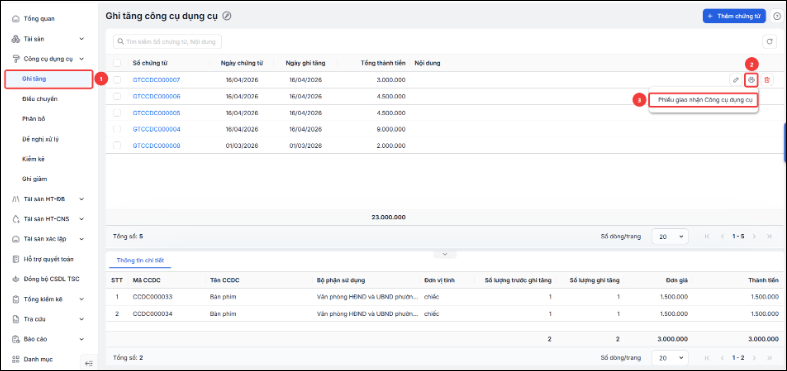
Task: Open Ghi giảm submenu item
Action: (x=35, y=179)
